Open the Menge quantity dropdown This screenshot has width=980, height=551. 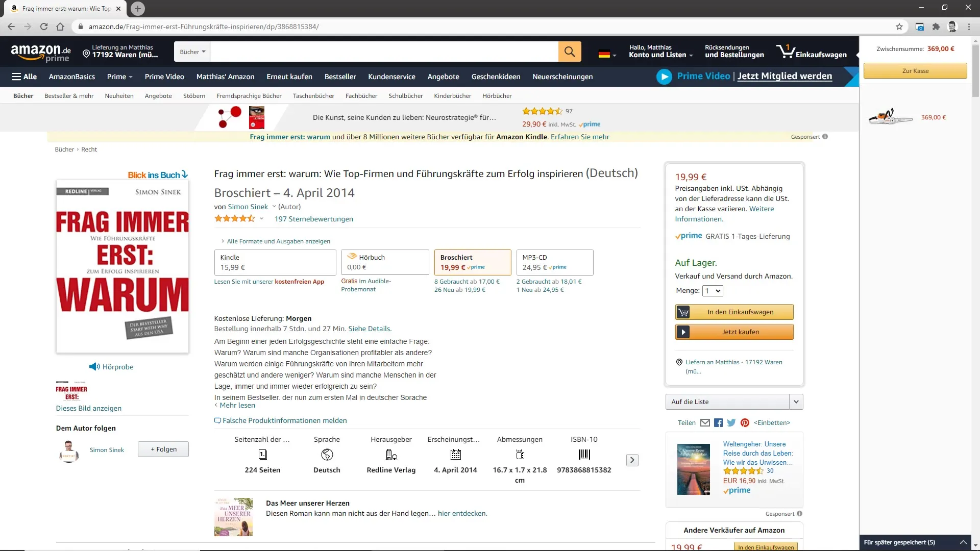tap(713, 291)
